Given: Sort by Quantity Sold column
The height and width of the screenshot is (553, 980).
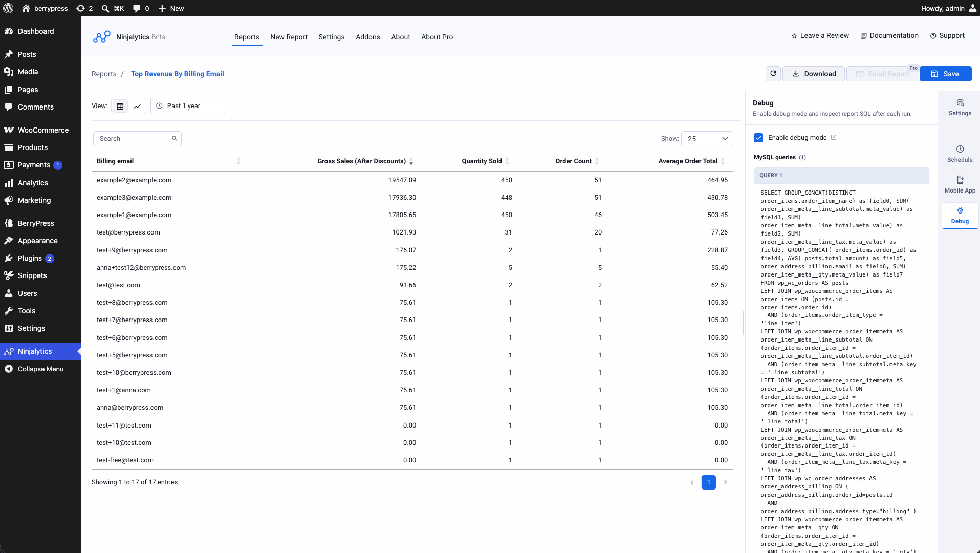Looking at the screenshot, I should (x=485, y=161).
